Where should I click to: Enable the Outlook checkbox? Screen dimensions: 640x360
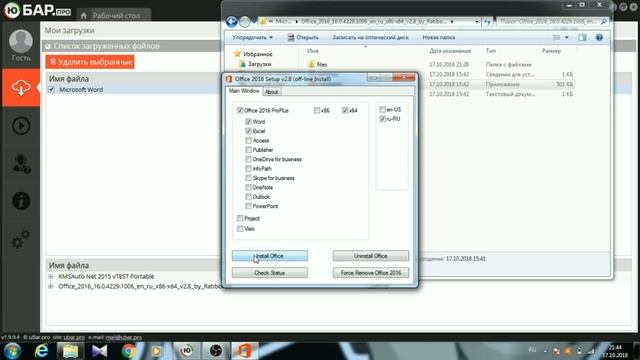tap(248, 197)
